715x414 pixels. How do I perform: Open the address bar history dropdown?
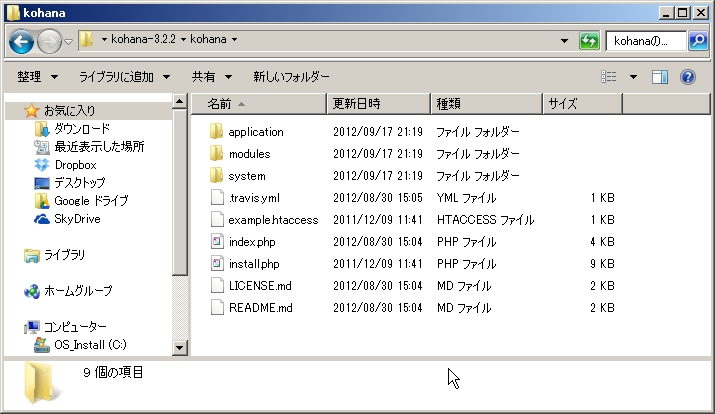point(565,41)
